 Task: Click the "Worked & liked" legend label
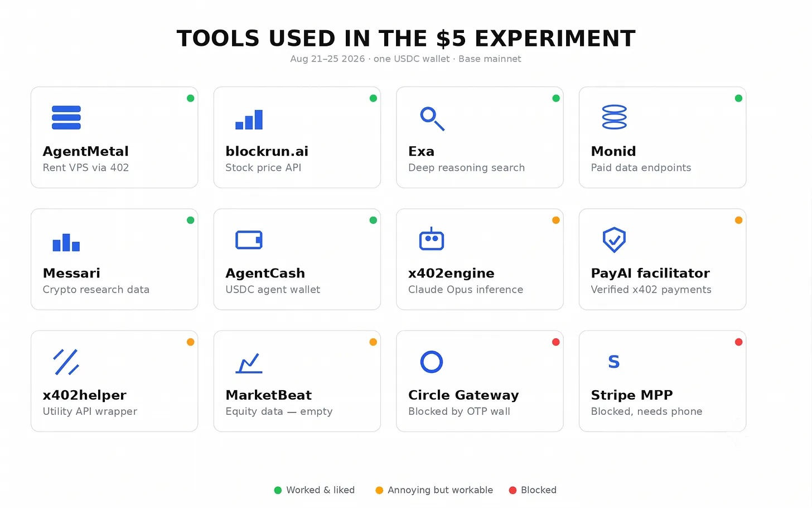pos(321,490)
